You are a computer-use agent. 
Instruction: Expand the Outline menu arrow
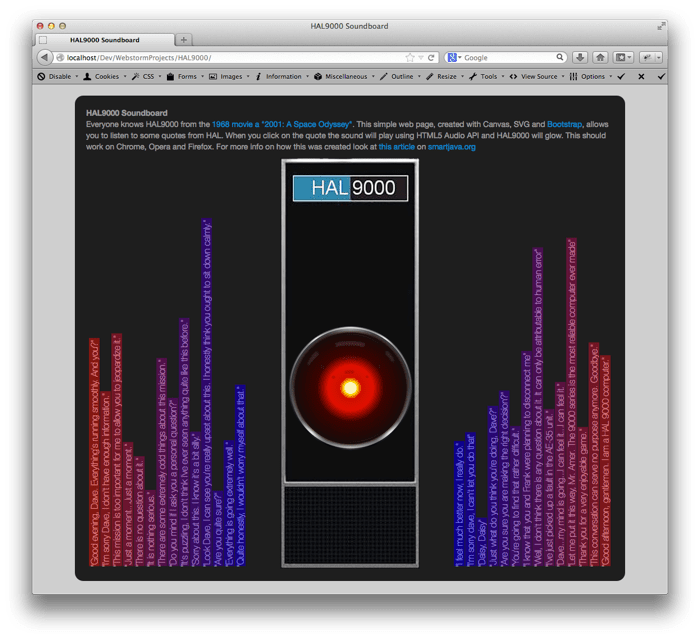point(419,76)
